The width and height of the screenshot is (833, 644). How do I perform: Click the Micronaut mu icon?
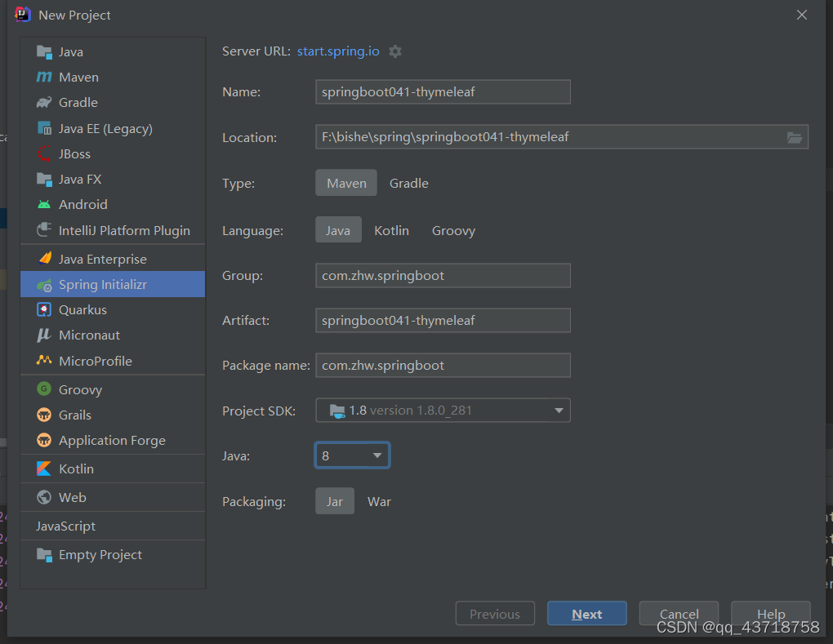click(44, 335)
